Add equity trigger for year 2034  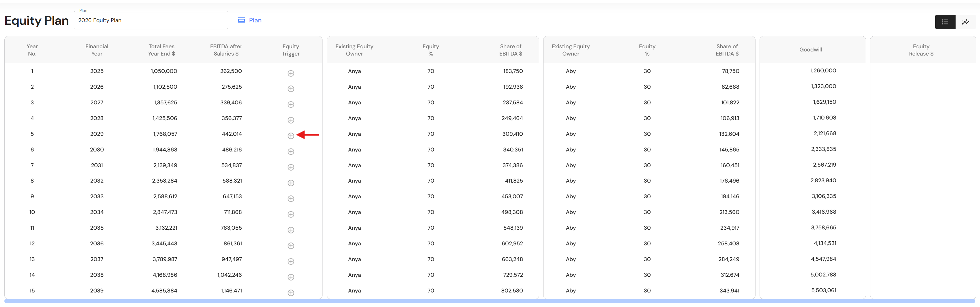291,215
